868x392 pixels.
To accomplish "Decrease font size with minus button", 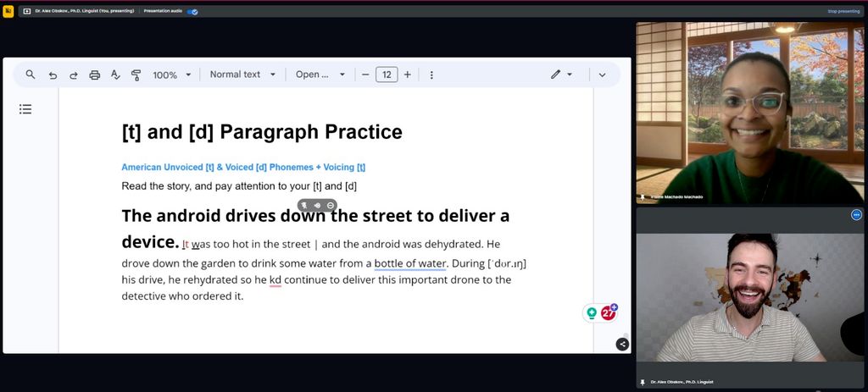I will point(365,75).
